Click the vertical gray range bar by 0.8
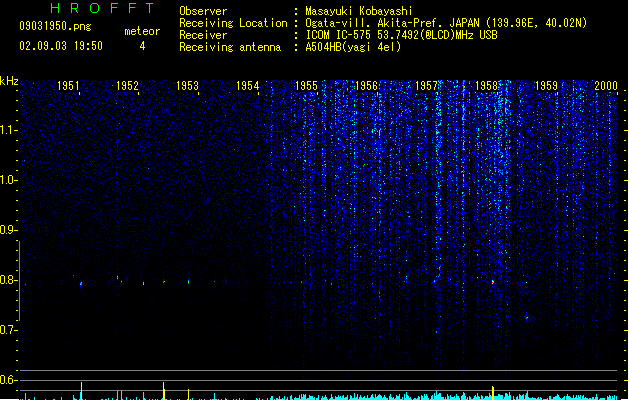 click(x=19, y=280)
